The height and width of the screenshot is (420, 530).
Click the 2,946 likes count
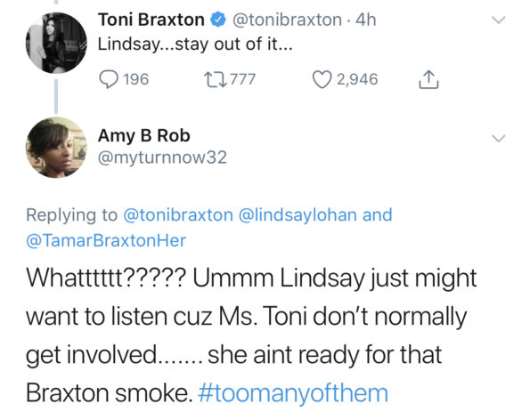357,79
